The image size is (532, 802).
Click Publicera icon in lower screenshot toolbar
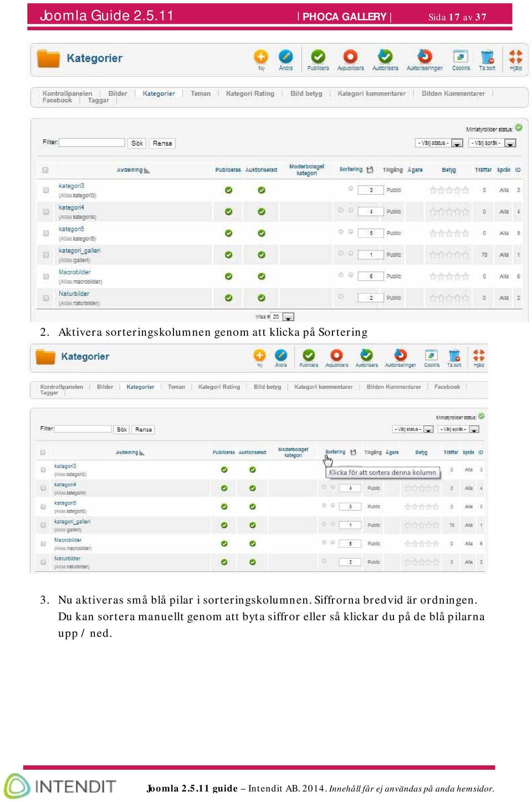(309, 355)
